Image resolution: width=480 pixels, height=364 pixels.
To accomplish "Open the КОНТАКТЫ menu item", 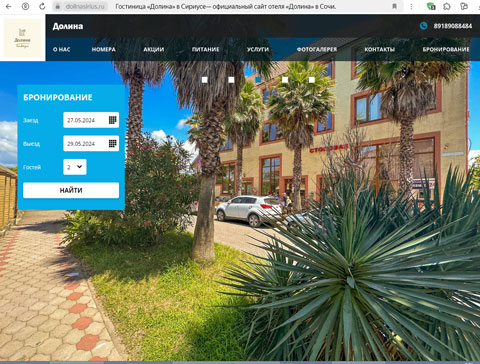I will coord(379,49).
